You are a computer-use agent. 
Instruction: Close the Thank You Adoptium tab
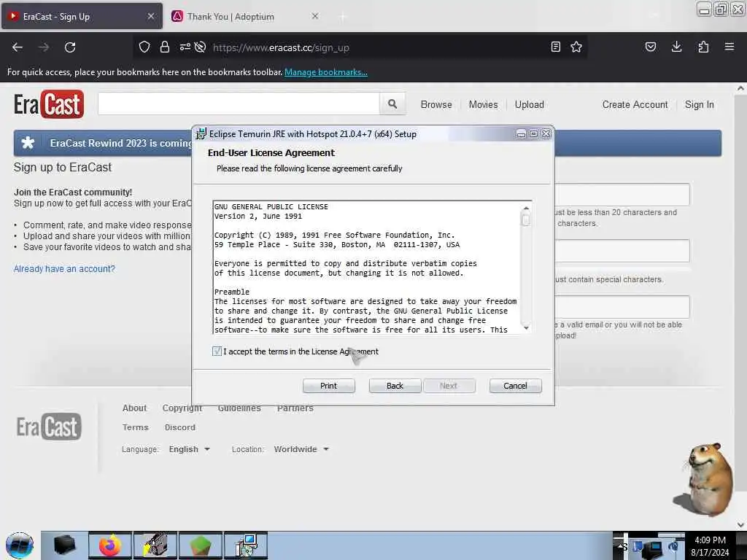point(315,16)
